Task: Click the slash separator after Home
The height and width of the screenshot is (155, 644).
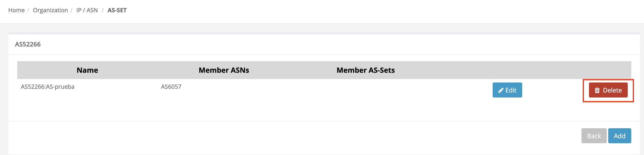Action: (x=28, y=10)
